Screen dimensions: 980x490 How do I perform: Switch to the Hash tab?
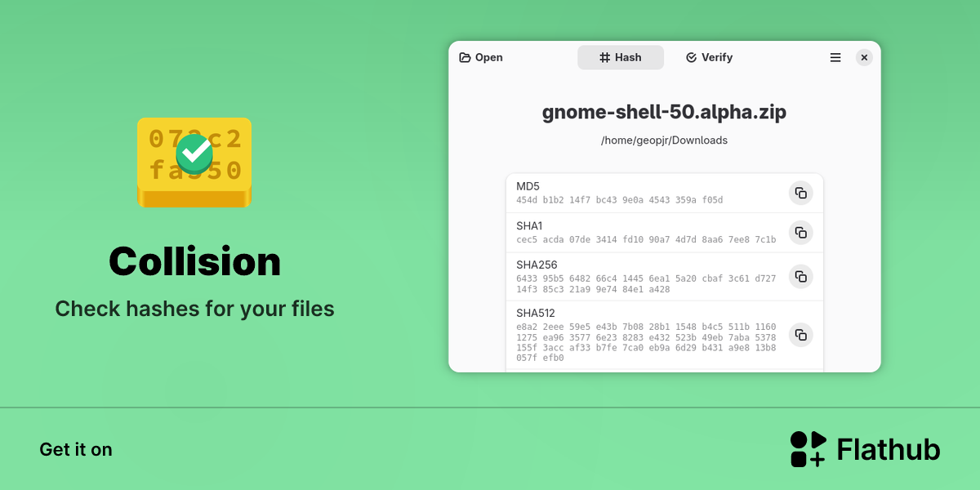[621, 57]
